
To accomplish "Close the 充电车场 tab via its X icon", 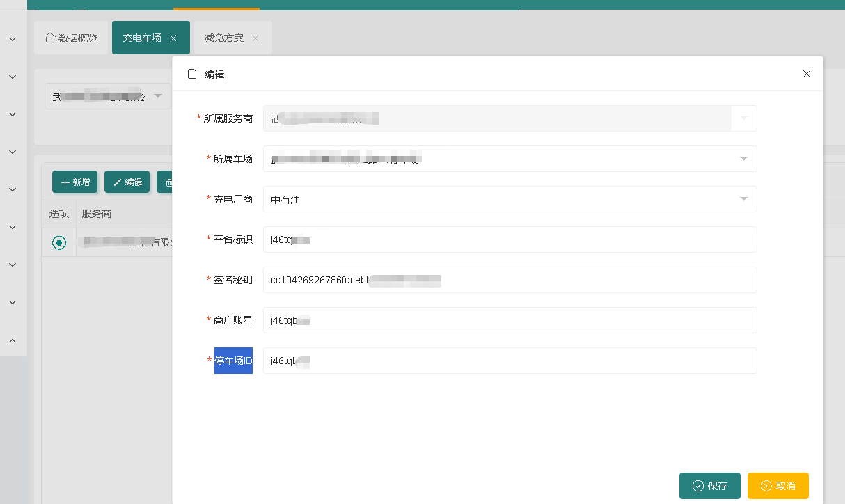I will pyautogui.click(x=173, y=38).
